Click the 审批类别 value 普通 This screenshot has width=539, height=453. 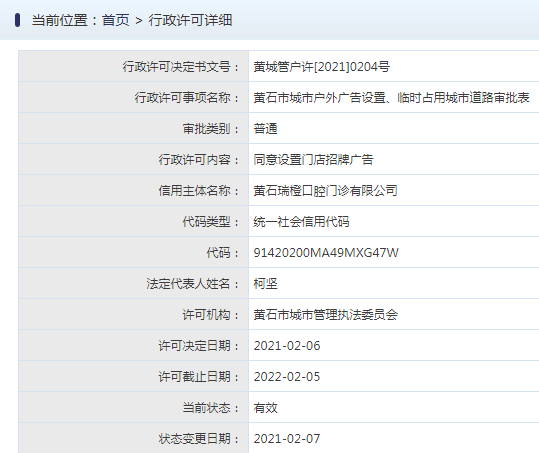[265, 129]
